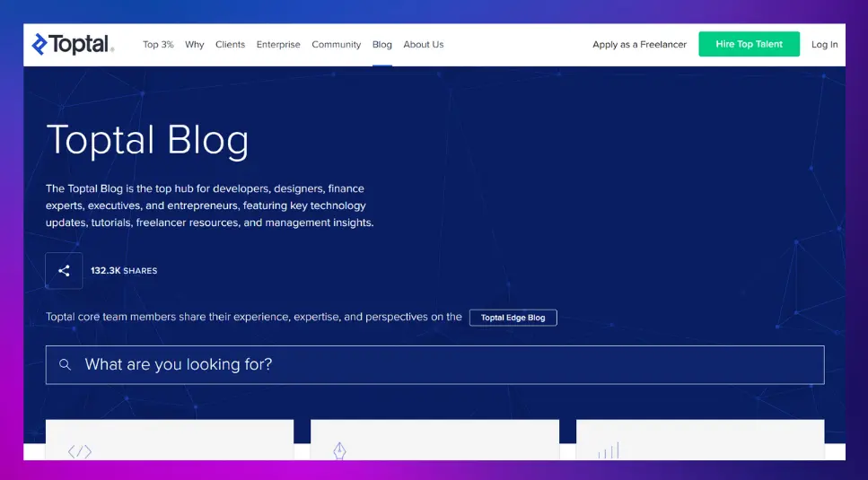The image size is (868, 480).
Task: Click the 132.3K SHARES text
Action: click(x=124, y=270)
